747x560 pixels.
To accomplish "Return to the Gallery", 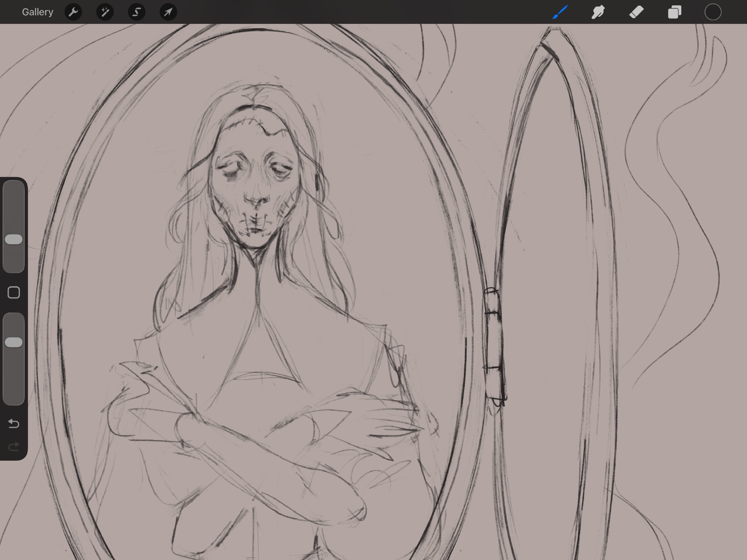I will [x=37, y=12].
